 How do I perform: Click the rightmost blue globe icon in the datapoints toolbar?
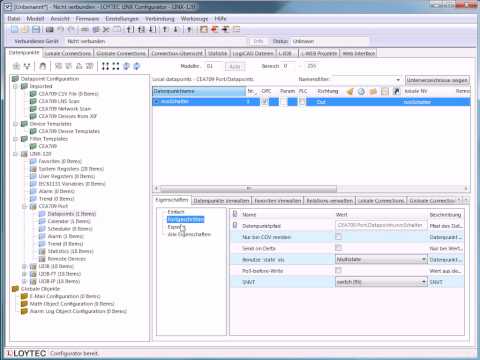point(137,66)
